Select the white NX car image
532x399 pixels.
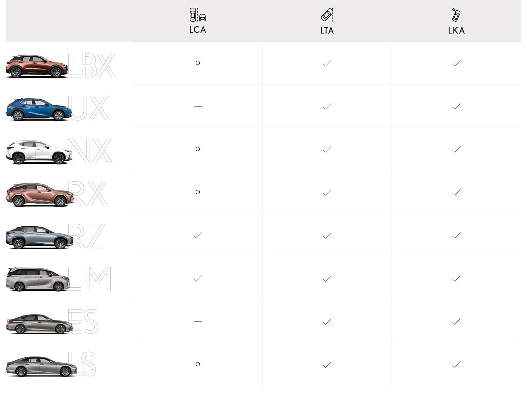pos(39,152)
